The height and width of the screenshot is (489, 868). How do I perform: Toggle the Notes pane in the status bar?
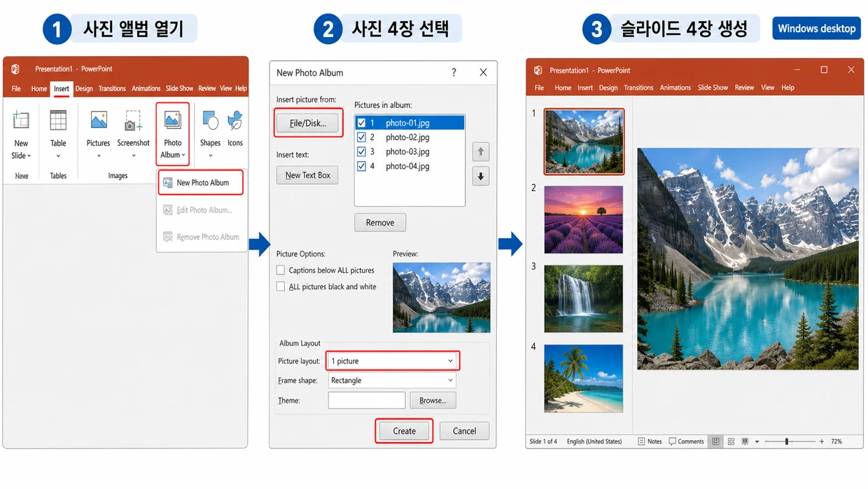650,441
